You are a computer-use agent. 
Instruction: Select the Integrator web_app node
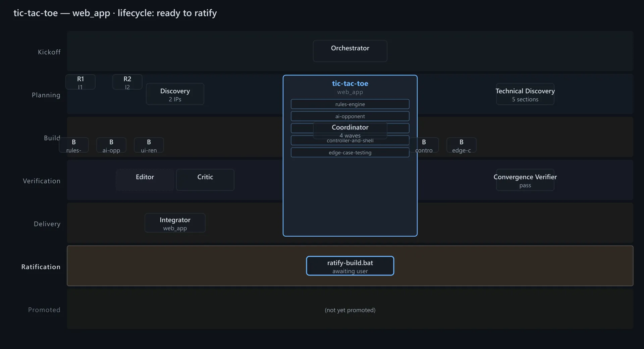(175, 223)
